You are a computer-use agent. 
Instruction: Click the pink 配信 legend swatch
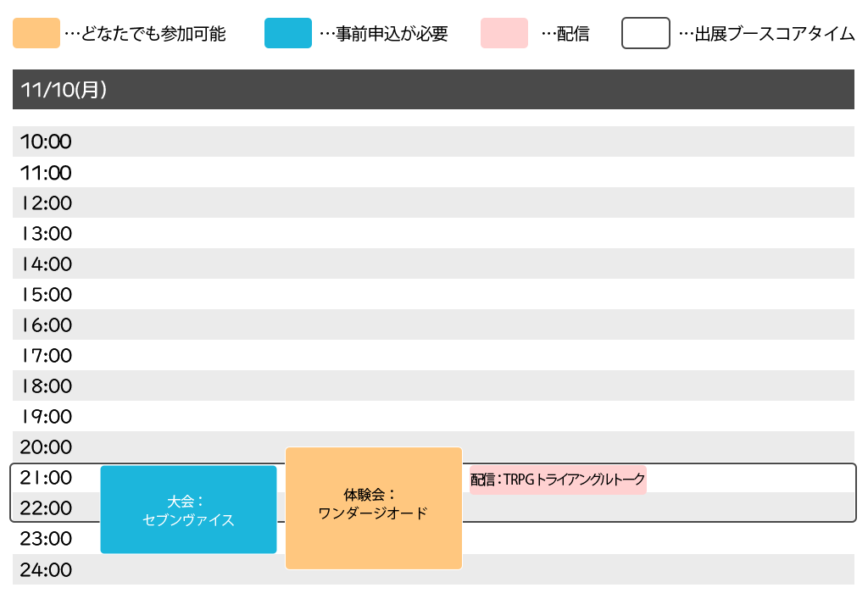(x=504, y=34)
